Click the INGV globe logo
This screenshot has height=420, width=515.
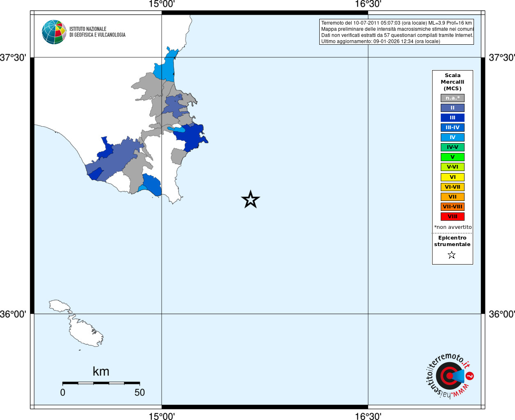(x=54, y=32)
